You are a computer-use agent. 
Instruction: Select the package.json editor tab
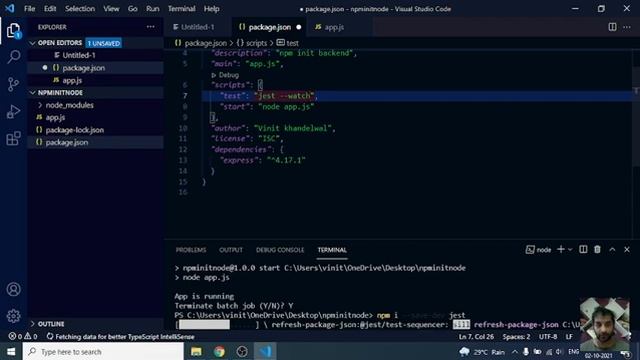[269, 27]
